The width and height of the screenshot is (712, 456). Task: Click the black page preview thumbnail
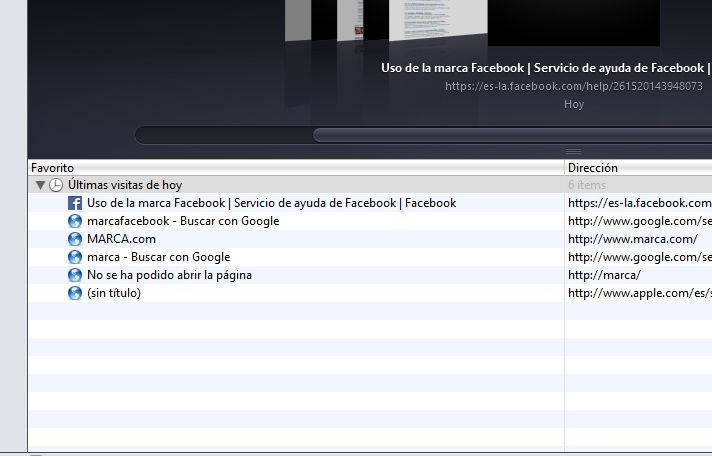[x=574, y=23]
